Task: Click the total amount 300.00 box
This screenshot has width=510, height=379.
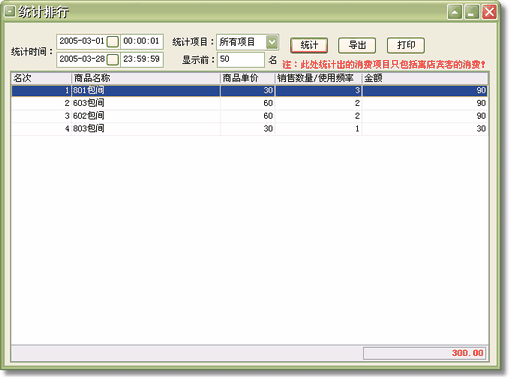Action: [425, 353]
